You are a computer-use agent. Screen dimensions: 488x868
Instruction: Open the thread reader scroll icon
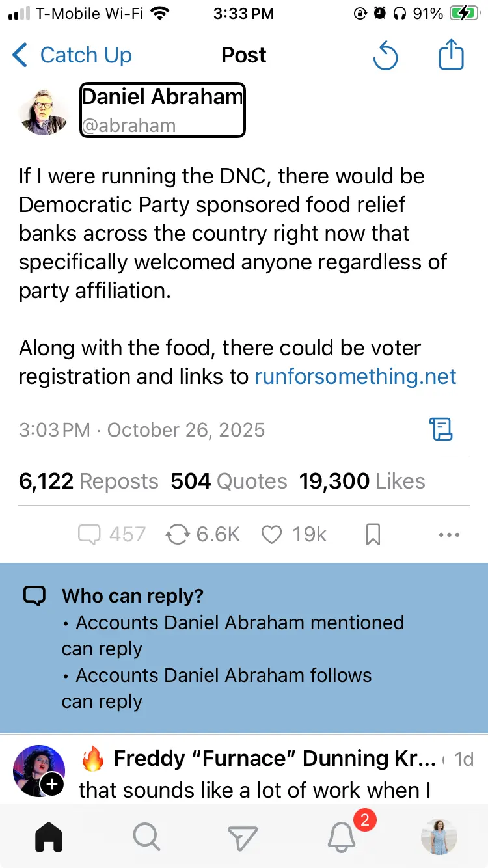pyautogui.click(x=441, y=429)
